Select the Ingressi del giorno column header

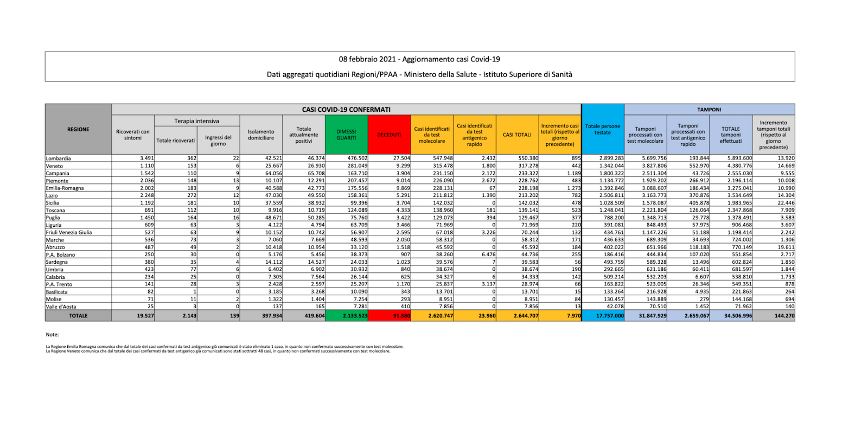218,141
